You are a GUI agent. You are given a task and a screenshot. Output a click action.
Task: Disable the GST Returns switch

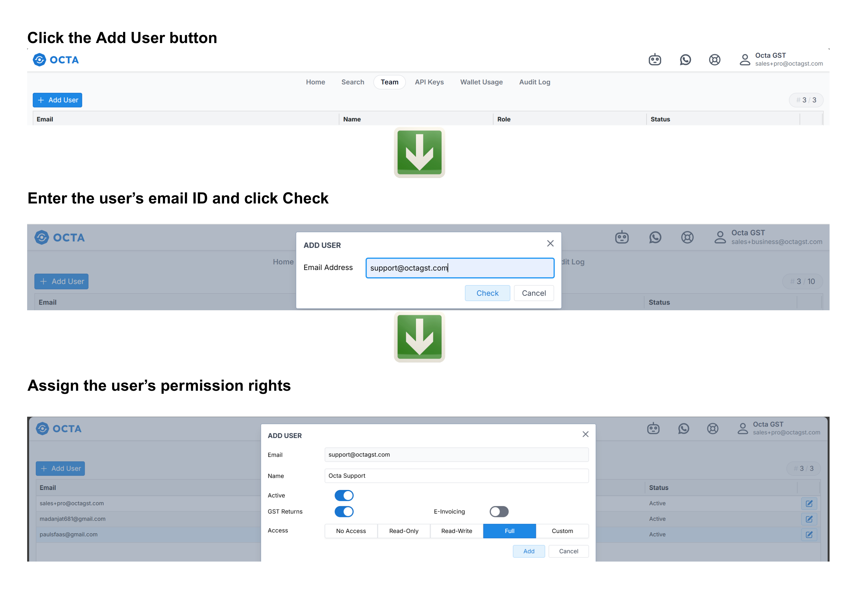[x=344, y=511]
